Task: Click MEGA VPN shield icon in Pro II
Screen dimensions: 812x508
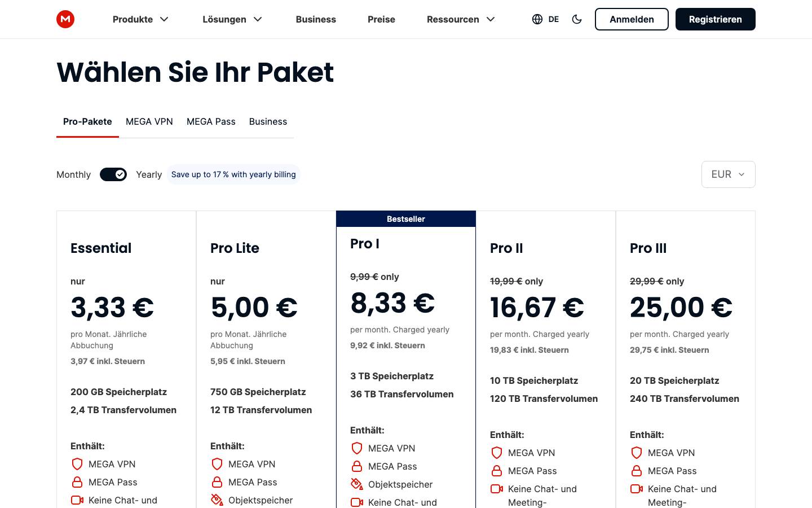Action: click(x=497, y=453)
